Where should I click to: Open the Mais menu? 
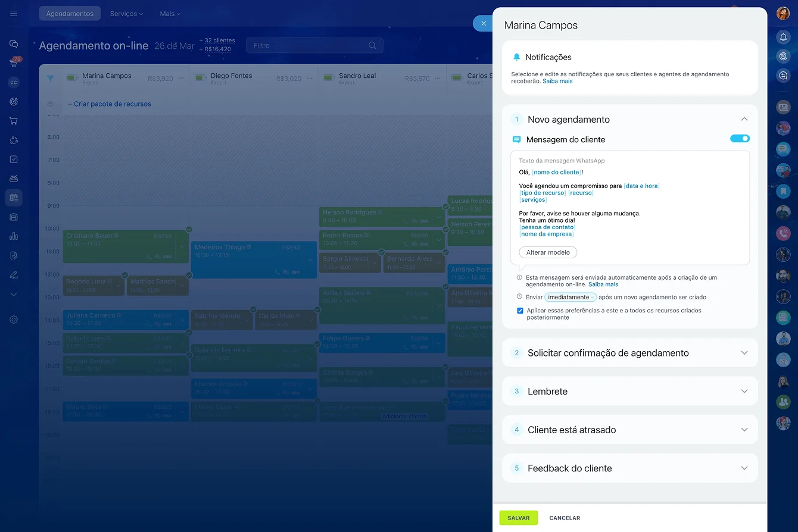(170, 13)
